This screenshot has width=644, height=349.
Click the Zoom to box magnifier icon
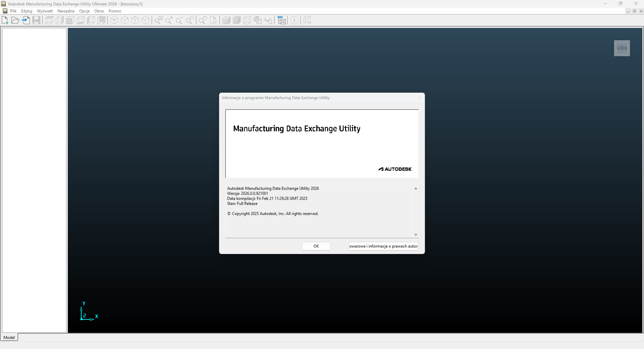click(190, 20)
